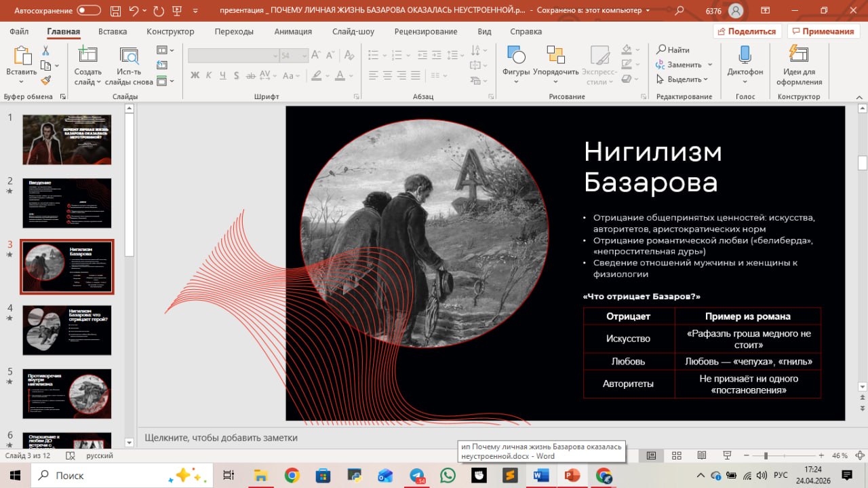Screen dimensions: 868x488
Task: Click the Упорядочить arrange icon
Action: tap(555, 56)
